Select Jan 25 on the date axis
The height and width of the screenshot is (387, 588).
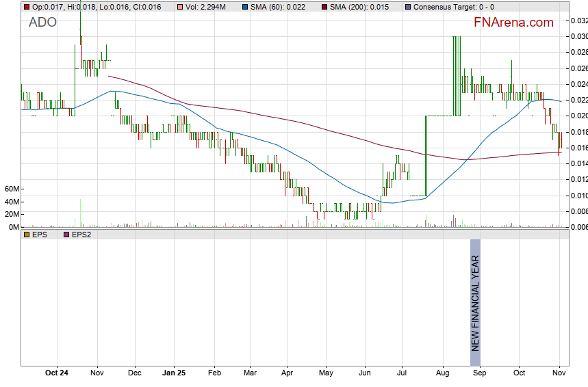click(x=174, y=373)
